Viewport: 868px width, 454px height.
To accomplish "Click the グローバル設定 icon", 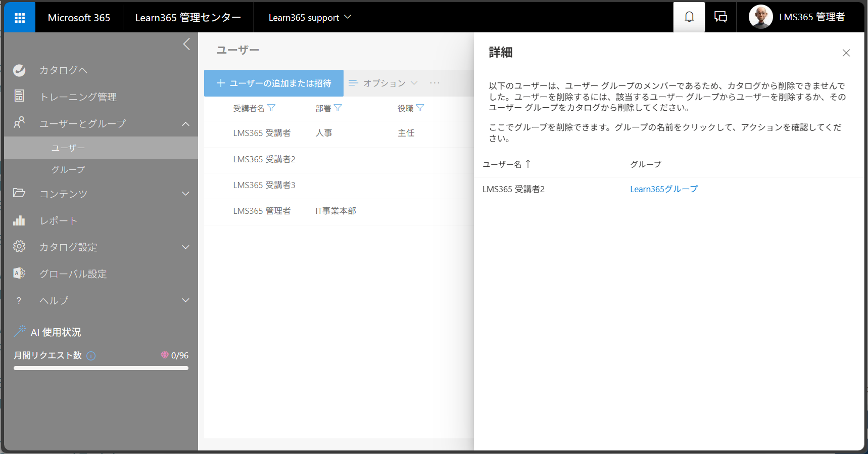I will pos(19,274).
